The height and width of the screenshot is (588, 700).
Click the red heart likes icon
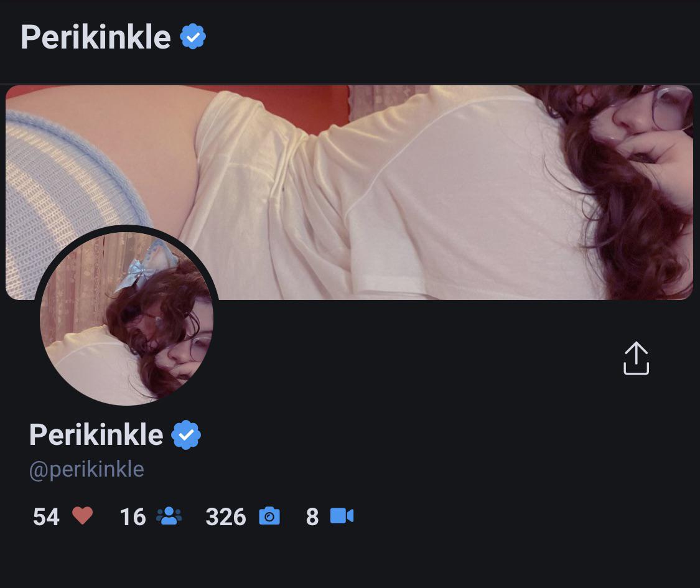tap(82, 516)
